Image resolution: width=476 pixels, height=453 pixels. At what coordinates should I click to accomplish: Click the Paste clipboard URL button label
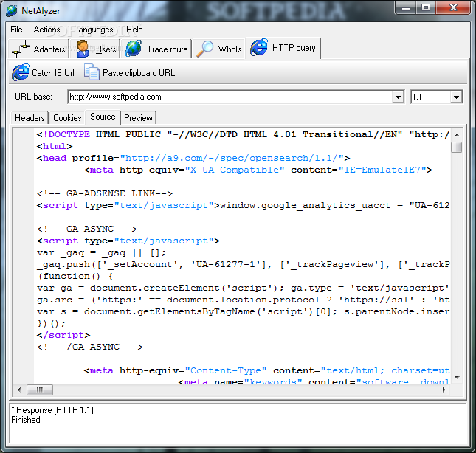139,73
